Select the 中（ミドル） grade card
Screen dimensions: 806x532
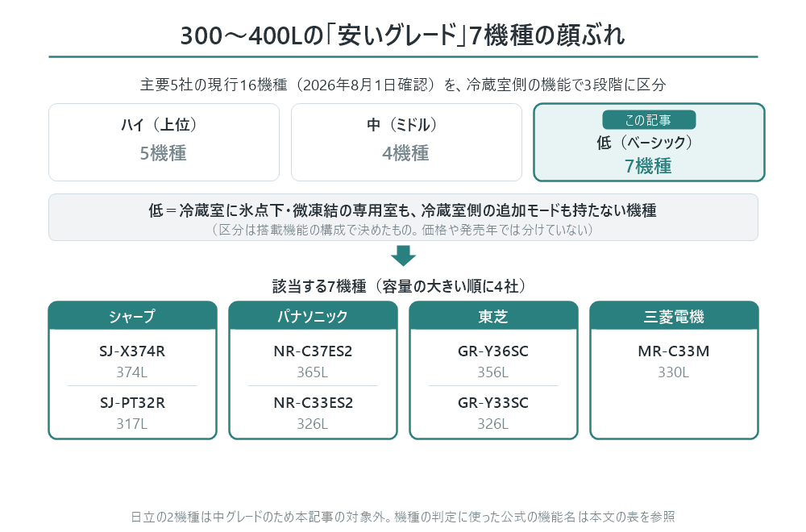tap(406, 143)
